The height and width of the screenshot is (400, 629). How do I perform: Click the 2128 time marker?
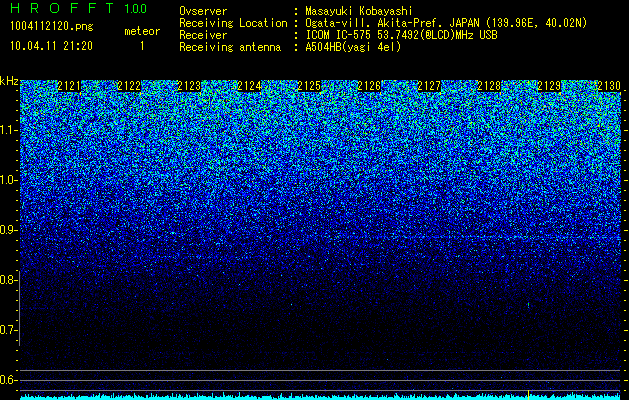[489, 86]
